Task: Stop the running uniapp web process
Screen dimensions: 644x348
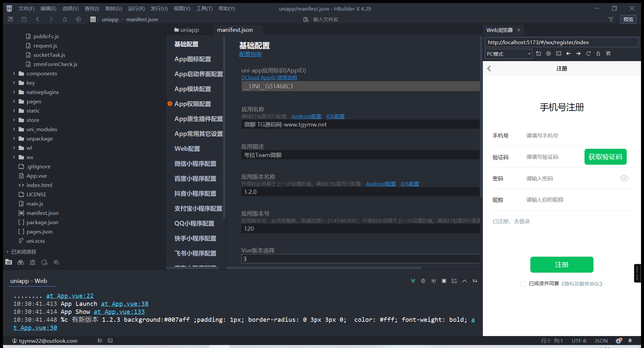Action: (444, 281)
